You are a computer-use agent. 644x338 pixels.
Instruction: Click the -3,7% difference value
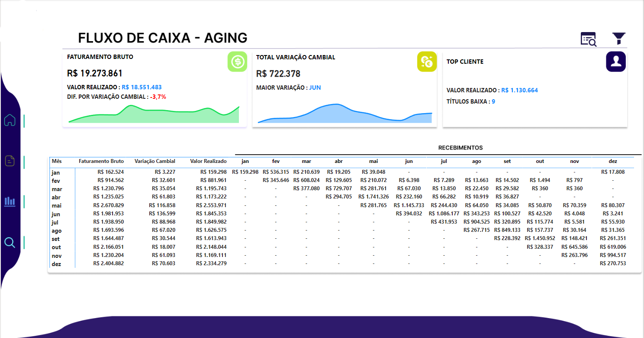click(158, 97)
